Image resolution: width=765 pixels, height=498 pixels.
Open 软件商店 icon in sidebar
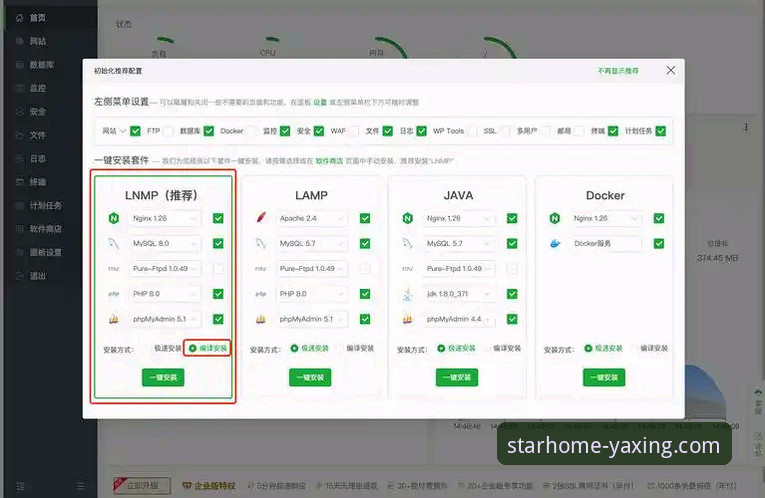coord(20,229)
